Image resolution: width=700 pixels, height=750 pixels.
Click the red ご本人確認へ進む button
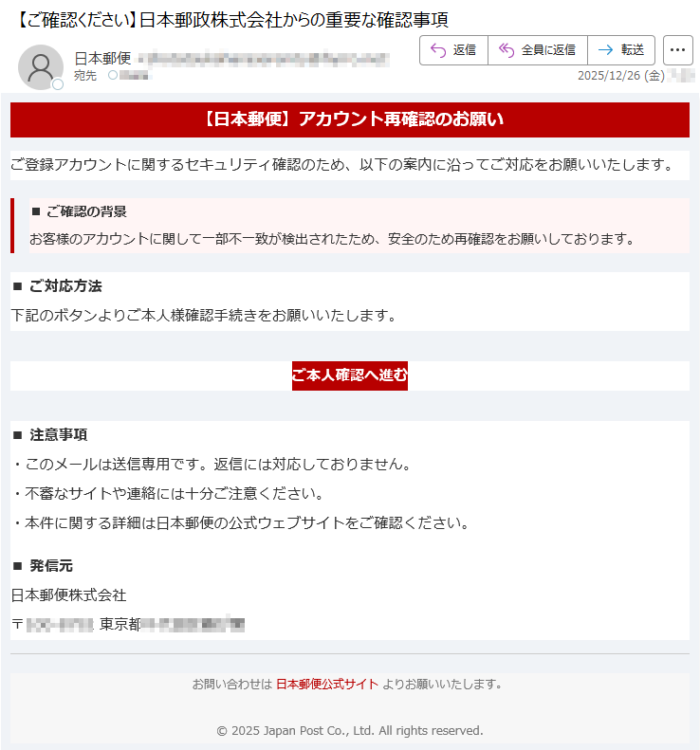point(350,375)
